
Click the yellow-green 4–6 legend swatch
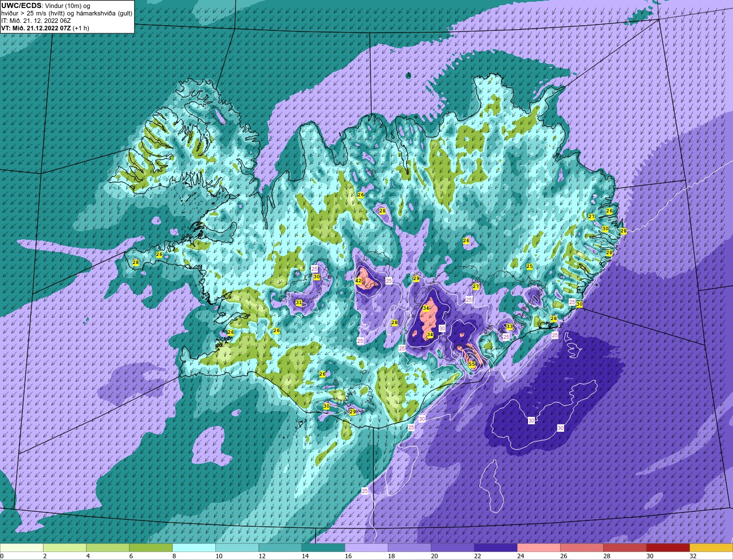click(108, 548)
